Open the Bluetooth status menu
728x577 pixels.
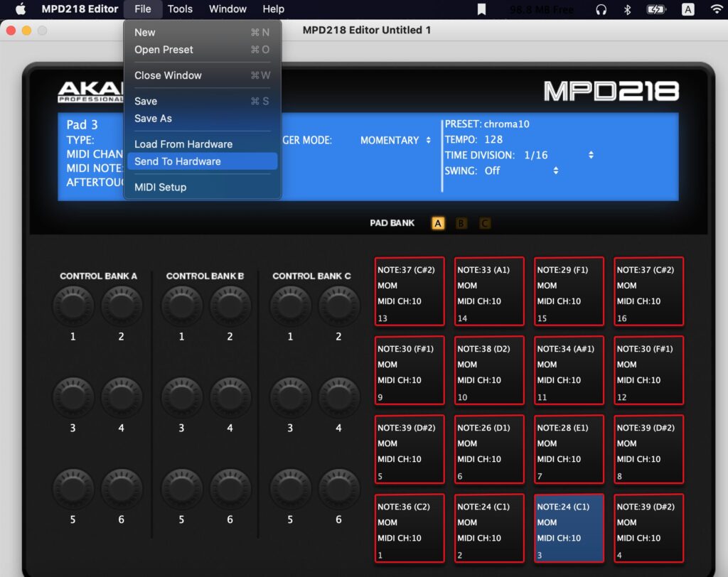(627, 9)
